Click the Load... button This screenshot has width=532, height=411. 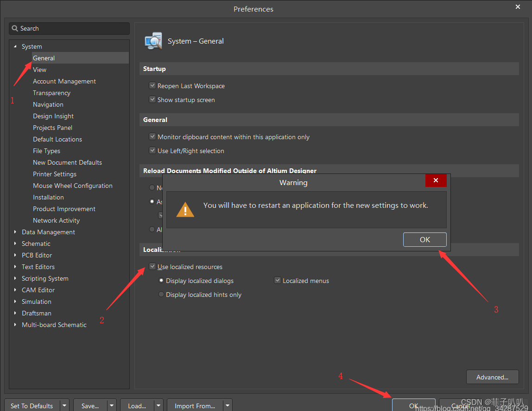pyautogui.click(x=137, y=405)
